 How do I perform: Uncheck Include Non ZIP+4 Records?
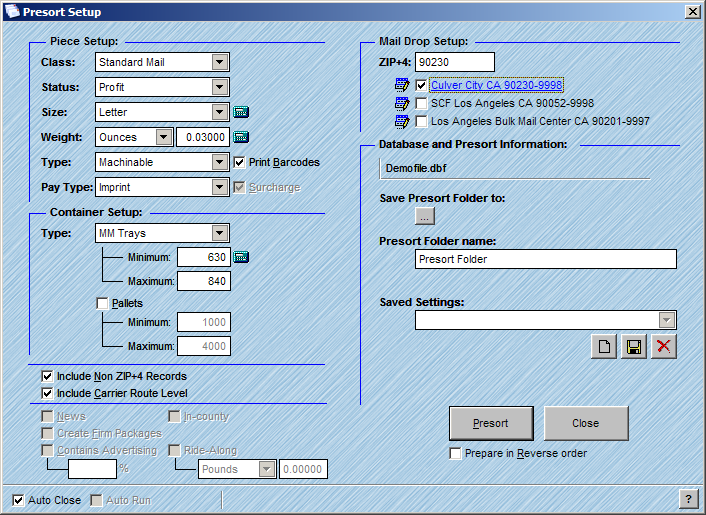pyautogui.click(x=47, y=377)
